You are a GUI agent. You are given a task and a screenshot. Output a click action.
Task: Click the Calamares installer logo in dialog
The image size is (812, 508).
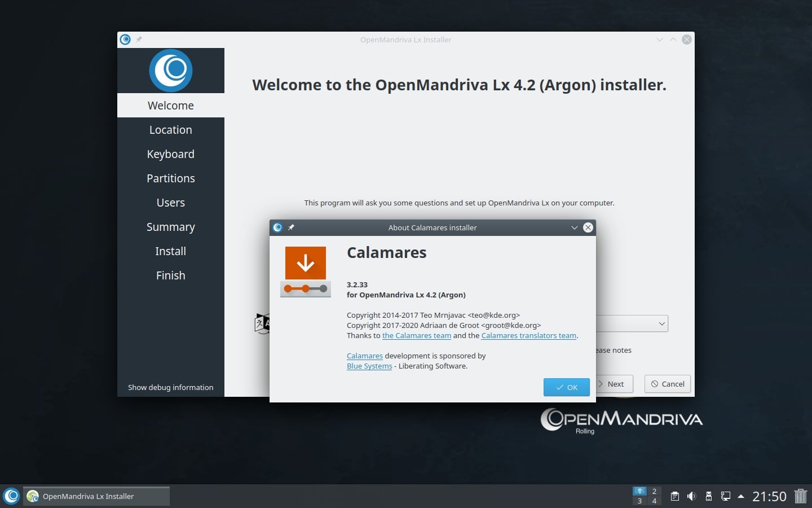(306, 272)
